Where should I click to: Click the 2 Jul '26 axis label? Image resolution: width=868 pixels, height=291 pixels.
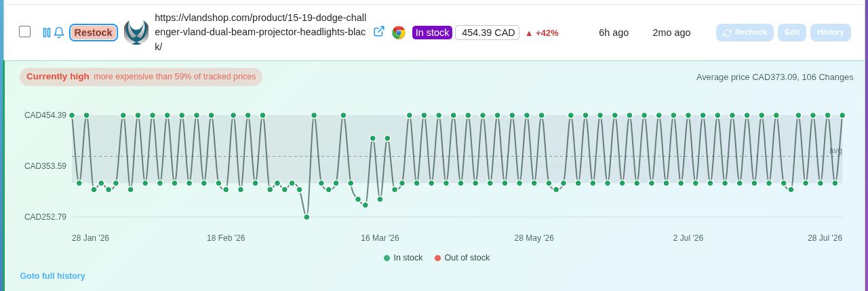click(688, 238)
